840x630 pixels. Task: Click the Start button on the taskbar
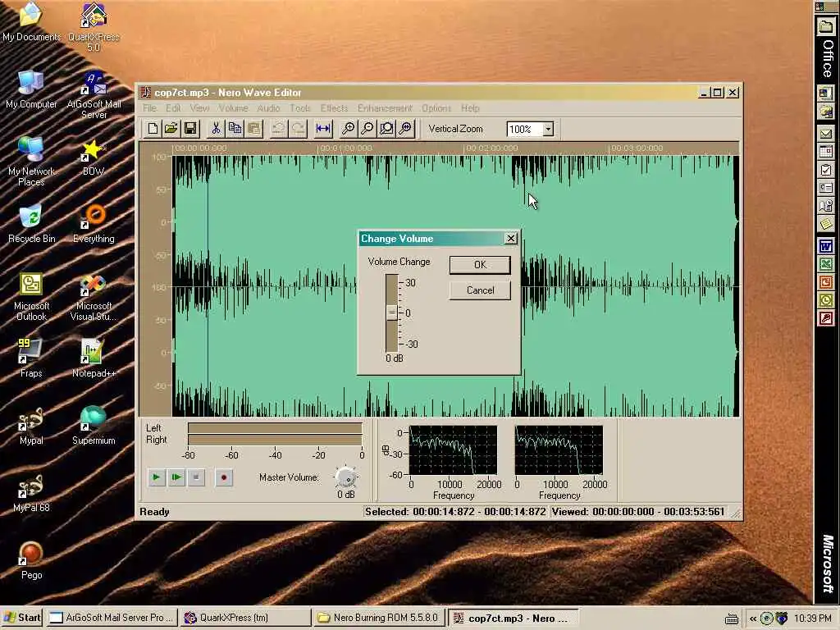[22, 618]
